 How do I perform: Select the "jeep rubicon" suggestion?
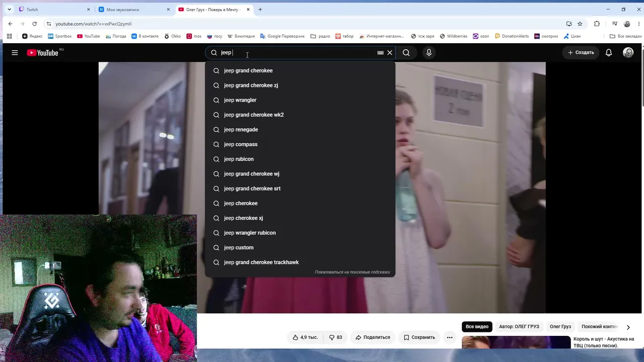(300, 159)
